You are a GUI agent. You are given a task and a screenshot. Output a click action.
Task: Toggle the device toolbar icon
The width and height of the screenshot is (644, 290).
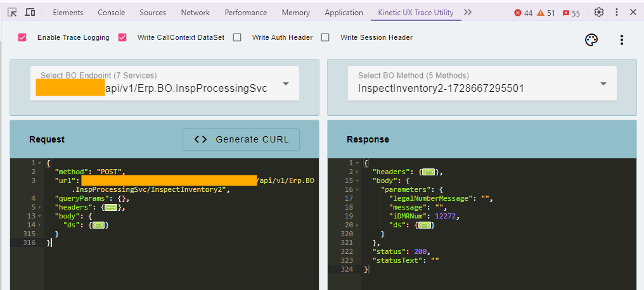[30, 13]
